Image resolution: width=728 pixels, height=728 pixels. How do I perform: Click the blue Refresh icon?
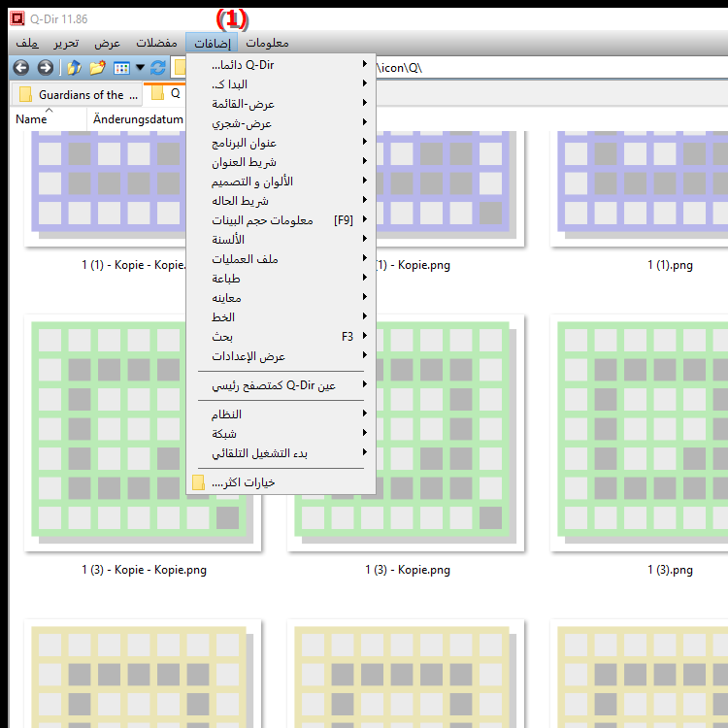point(158,68)
